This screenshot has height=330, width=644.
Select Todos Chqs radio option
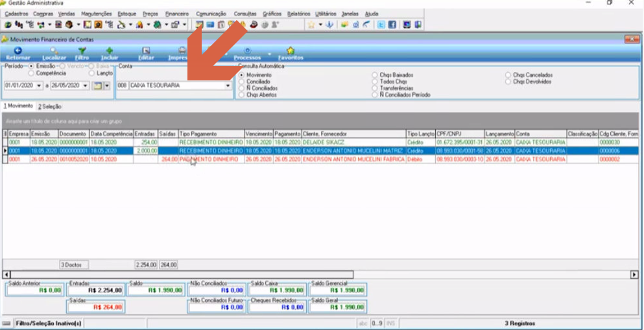375,82
